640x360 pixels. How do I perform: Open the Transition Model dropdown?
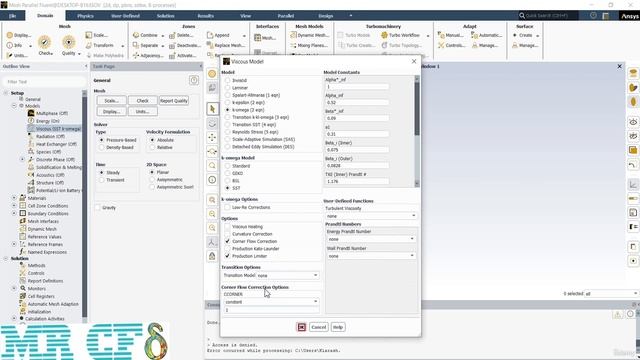[288, 276]
